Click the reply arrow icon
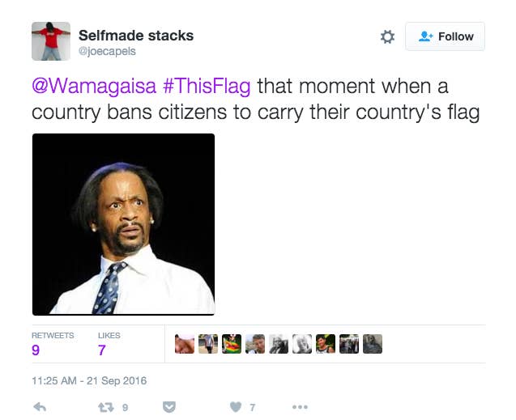516x420 pixels. (x=40, y=407)
